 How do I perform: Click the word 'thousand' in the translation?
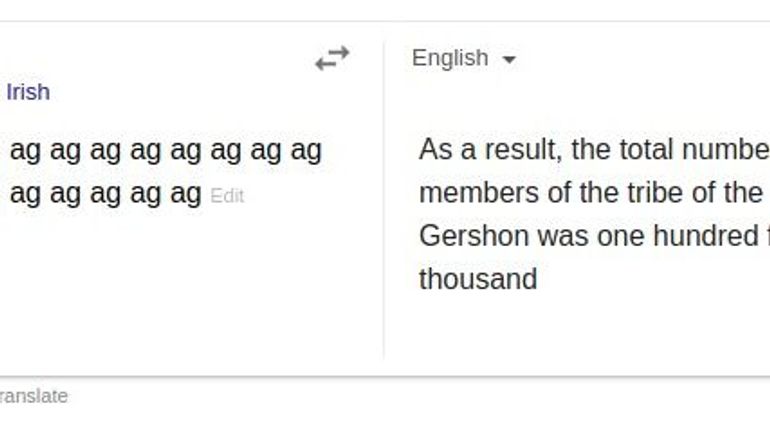pos(478,279)
